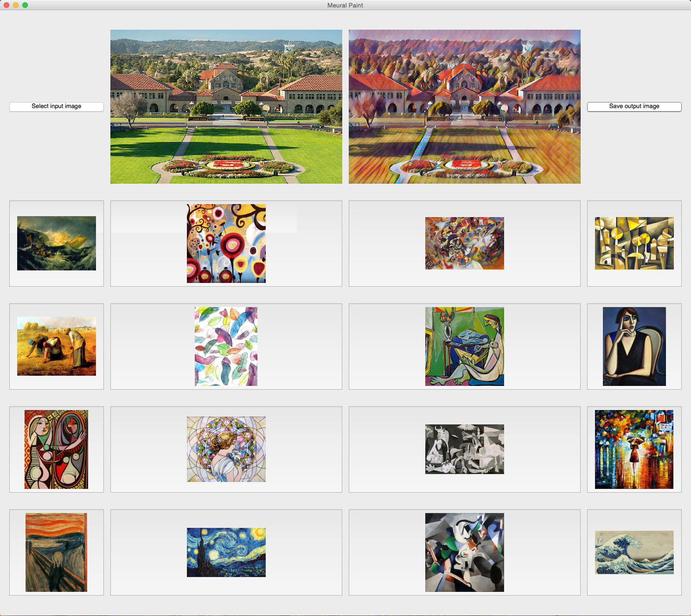Choose the Great Wave off Kanagawa style
This screenshot has width=691, height=616.
[x=634, y=552]
